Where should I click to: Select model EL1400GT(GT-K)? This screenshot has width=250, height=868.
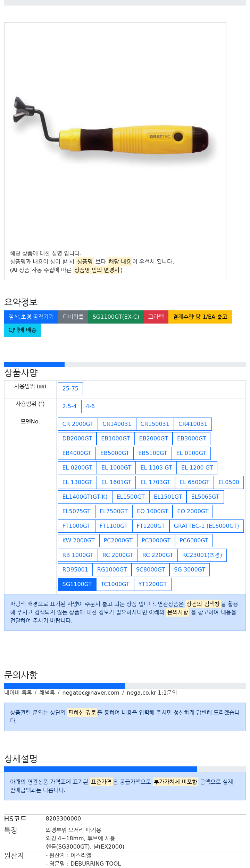[x=85, y=497]
